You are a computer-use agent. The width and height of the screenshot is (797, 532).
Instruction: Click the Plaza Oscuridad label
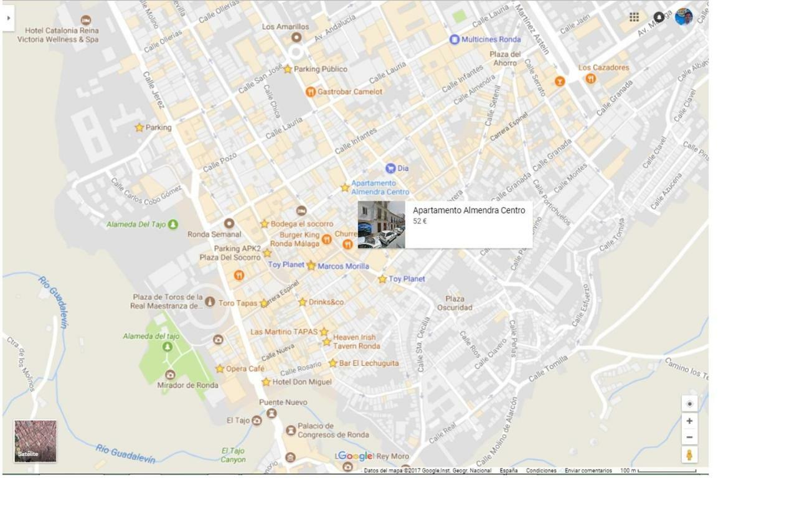pyautogui.click(x=455, y=303)
